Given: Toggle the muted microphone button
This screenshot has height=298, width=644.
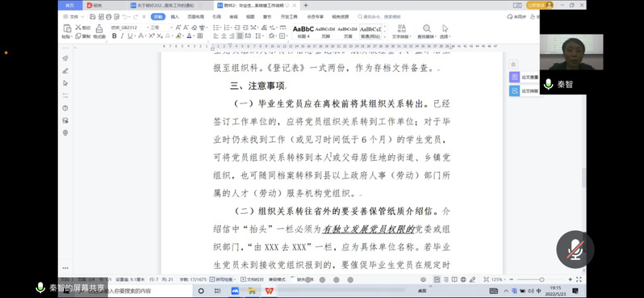Looking at the screenshot, I should click(x=575, y=250).
